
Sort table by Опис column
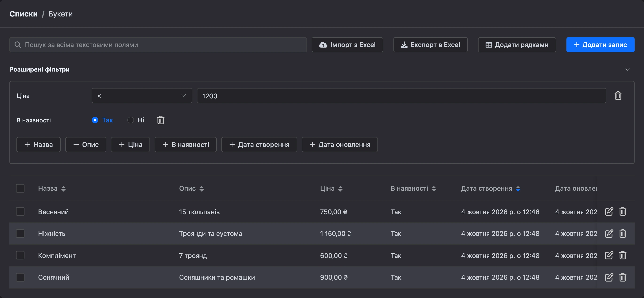click(x=201, y=189)
